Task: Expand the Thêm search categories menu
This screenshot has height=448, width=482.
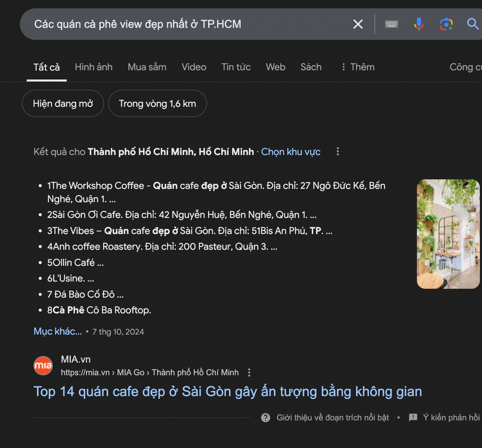Action: 357,67
